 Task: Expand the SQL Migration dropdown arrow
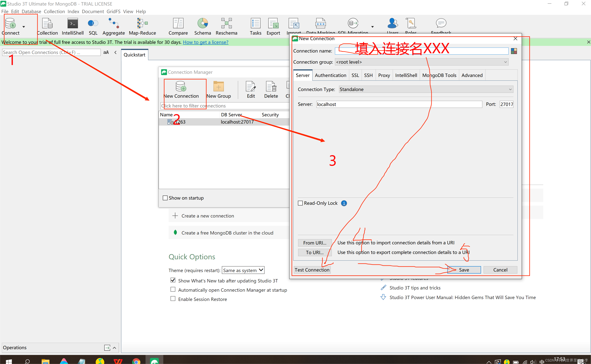pyautogui.click(x=372, y=27)
